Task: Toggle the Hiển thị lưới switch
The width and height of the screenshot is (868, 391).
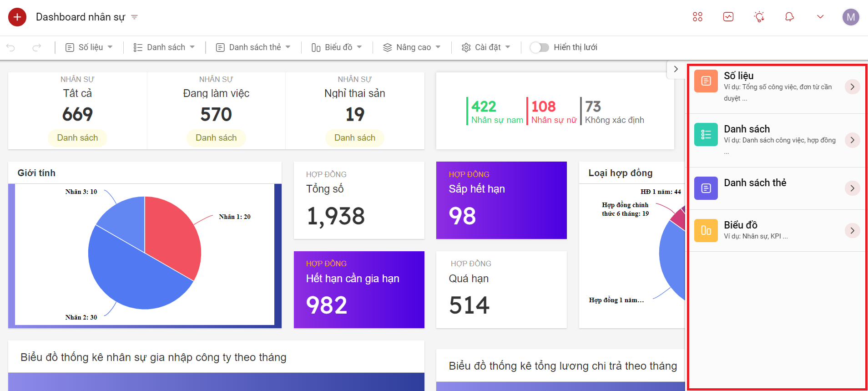Action: (540, 47)
